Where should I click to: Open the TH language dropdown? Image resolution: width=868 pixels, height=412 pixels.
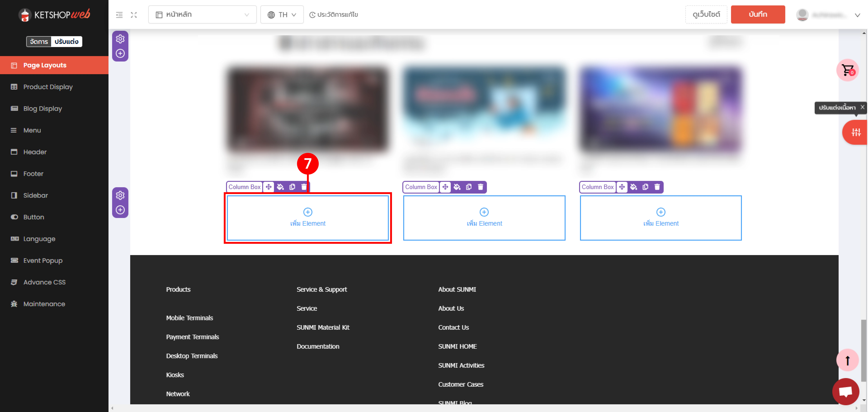(x=282, y=14)
